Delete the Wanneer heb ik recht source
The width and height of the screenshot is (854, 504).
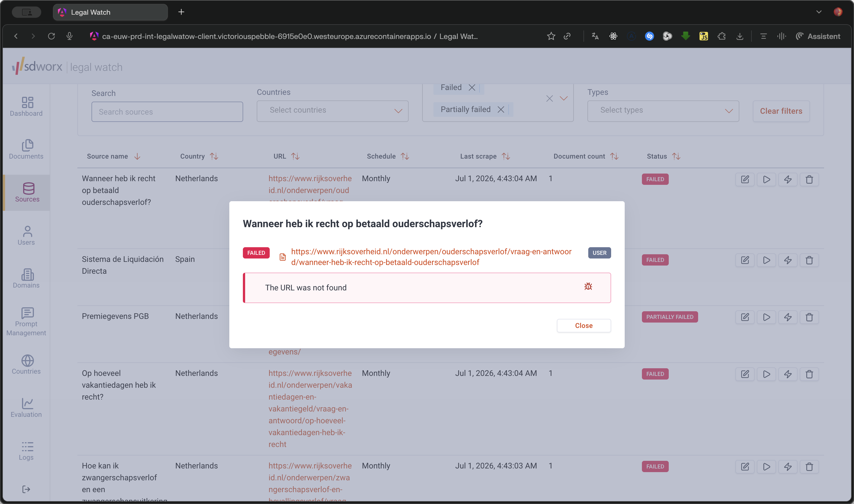pos(809,179)
